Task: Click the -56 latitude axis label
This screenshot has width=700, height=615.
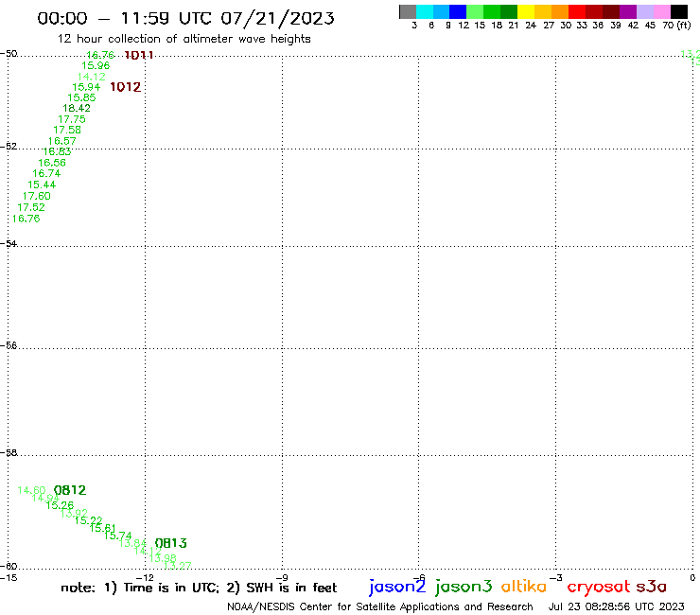Action: click(x=9, y=345)
